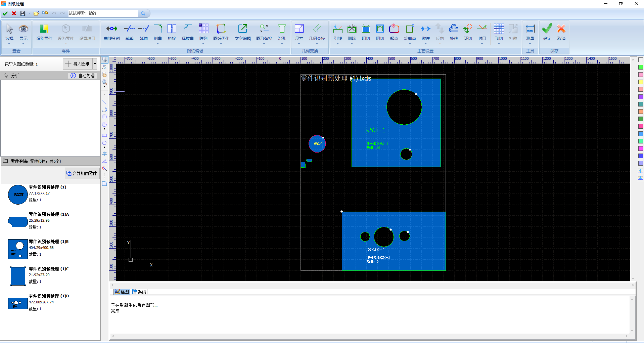Select the rectangle drawing tool in side toolbar
This screenshot has height=343, width=644.
[x=104, y=135]
